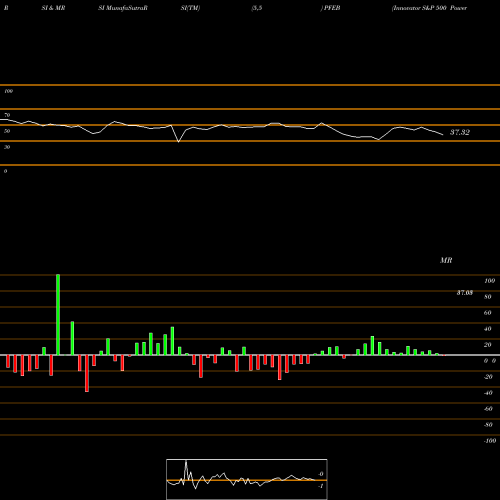Click the RSI value 37.32 label
500x500 pixels.
coord(460,132)
